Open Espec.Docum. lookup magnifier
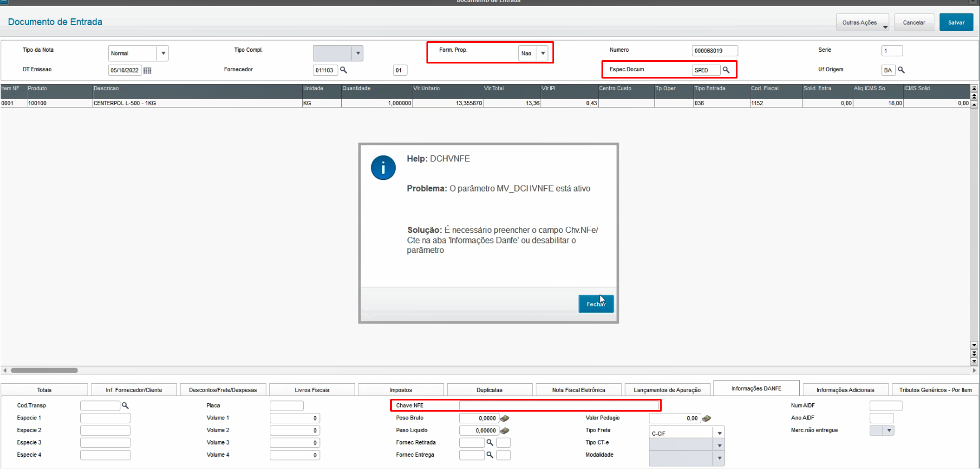 click(726, 70)
